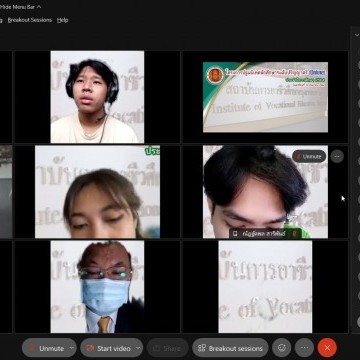
Task: Select the masked man's video tile
Action: tap(97, 287)
